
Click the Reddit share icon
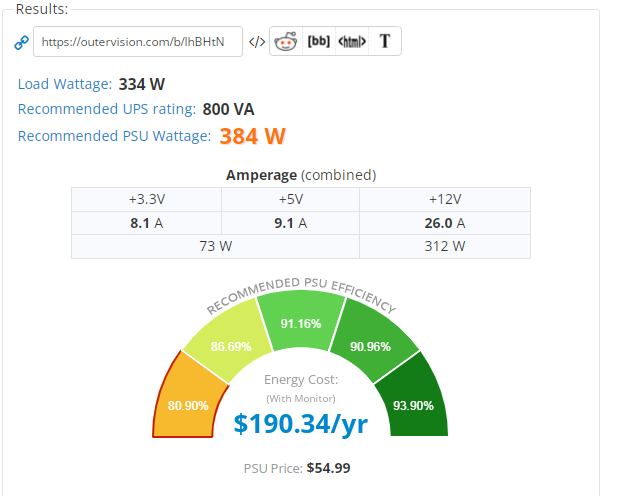tap(286, 41)
